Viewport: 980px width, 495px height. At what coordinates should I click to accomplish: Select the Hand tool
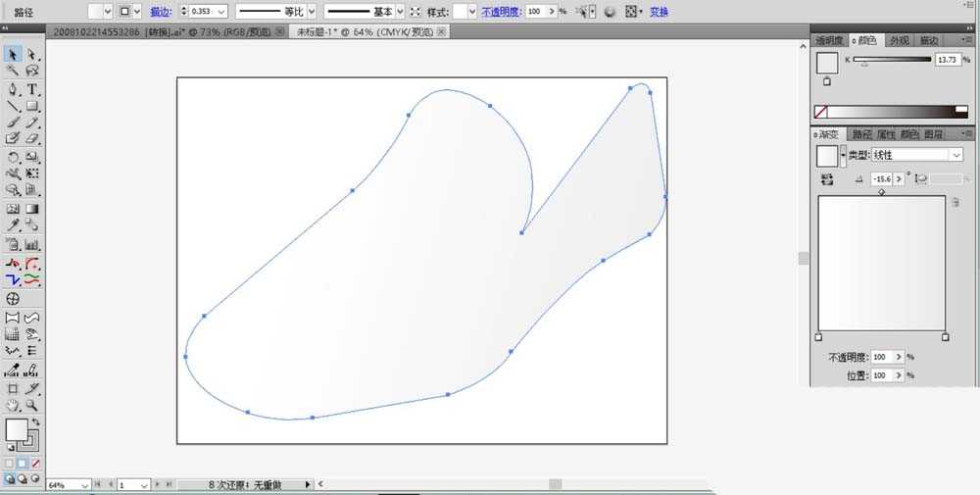13,405
